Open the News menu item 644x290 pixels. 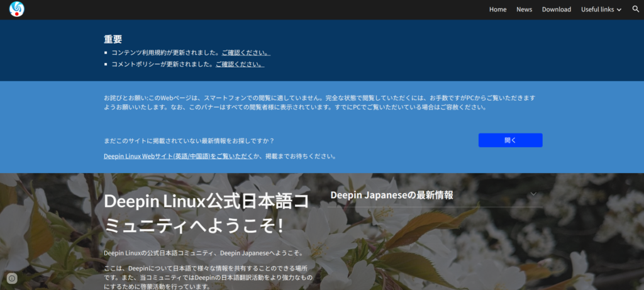coord(524,9)
